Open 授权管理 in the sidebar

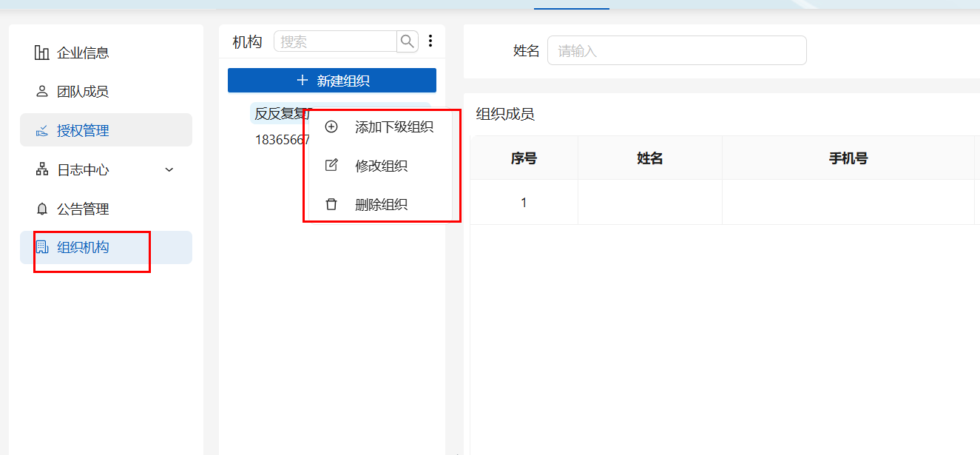coord(83,131)
